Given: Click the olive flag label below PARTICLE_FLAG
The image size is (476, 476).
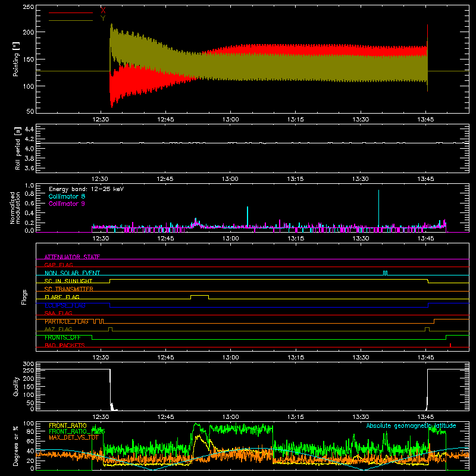Looking at the screenshot, I should (58, 329).
